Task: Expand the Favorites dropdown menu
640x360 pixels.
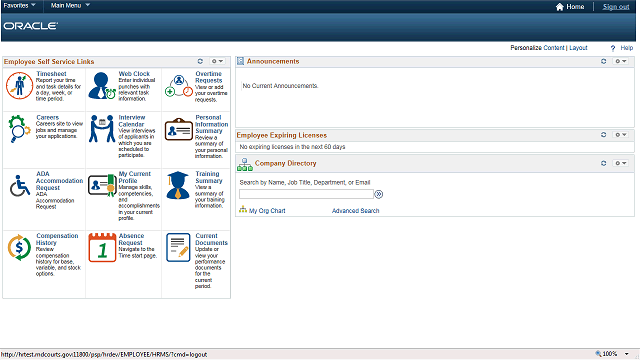Action: click(x=19, y=5)
